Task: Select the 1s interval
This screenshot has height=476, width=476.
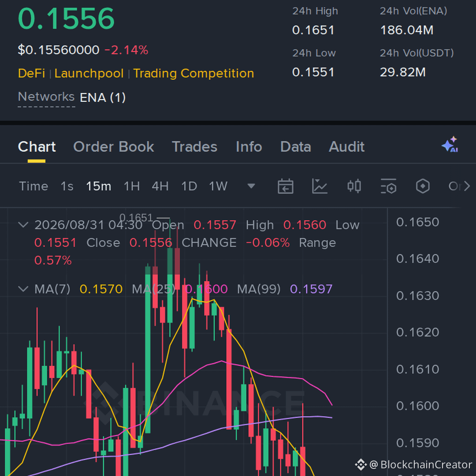Action: click(67, 186)
